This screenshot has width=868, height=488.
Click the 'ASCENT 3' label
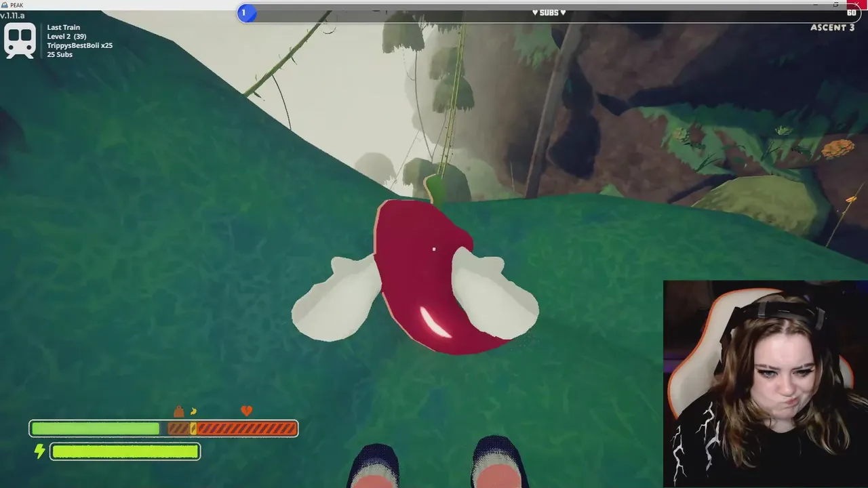point(833,28)
